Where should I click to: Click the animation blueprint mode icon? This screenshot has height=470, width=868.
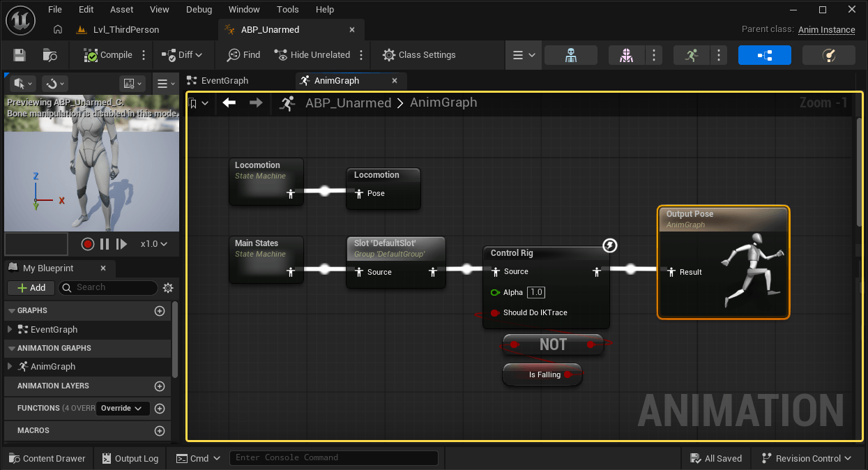(764, 55)
